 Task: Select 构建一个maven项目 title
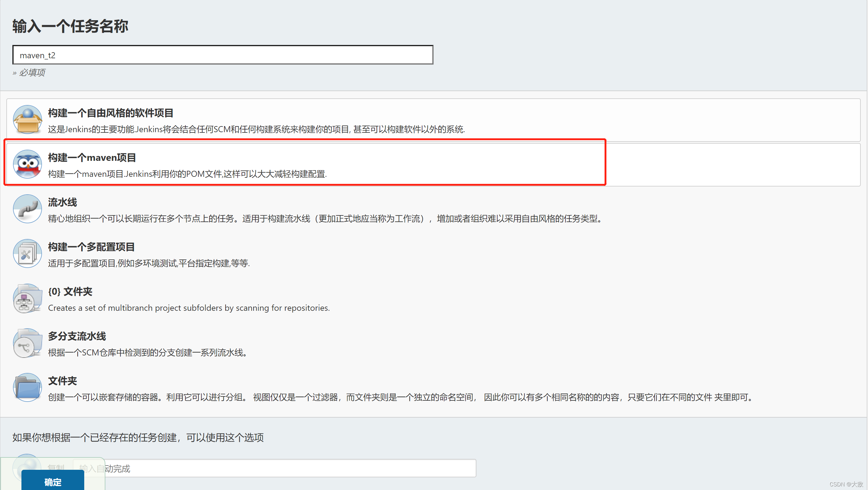coord(92,157)
